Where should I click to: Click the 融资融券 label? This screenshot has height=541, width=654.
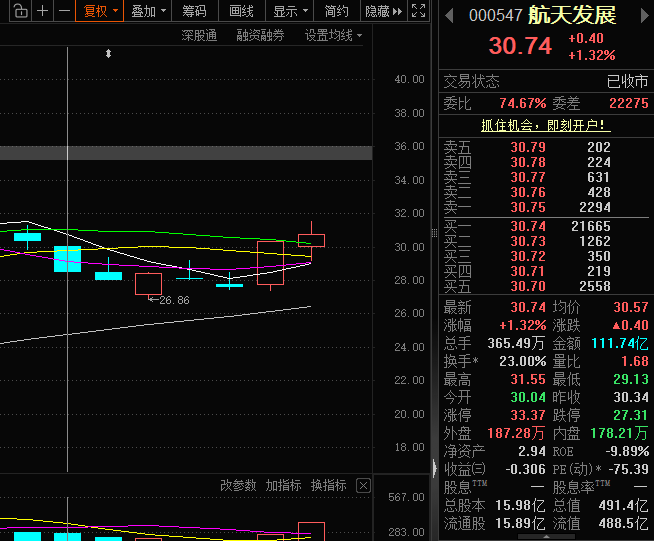tap(260, 35)
